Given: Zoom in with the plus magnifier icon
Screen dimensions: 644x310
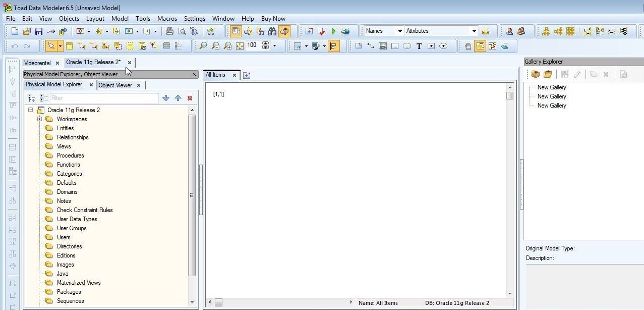Looking at the screenshot, I should click(227, 46).
